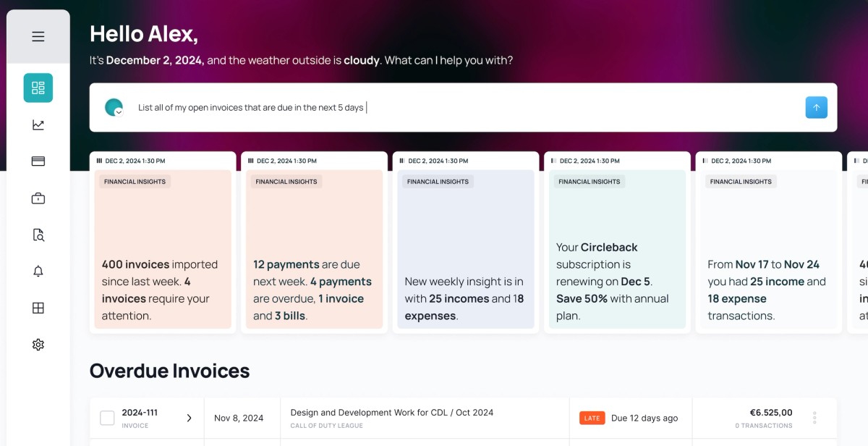Toggle the hamburger menu at top of sidebar

click(38, 35)
